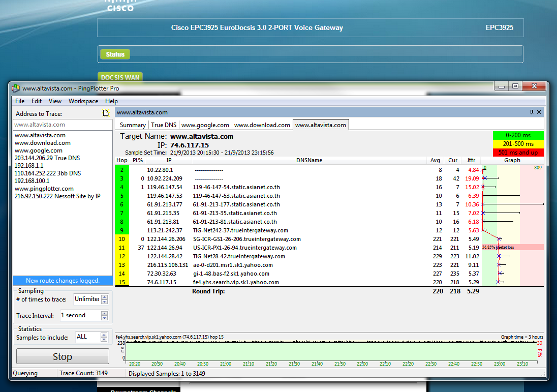The image size is (557, 392).
Task: Select hop 10 SG-ICR-GS1-26-206.trueintergateway.com
Action: (329, 239)
